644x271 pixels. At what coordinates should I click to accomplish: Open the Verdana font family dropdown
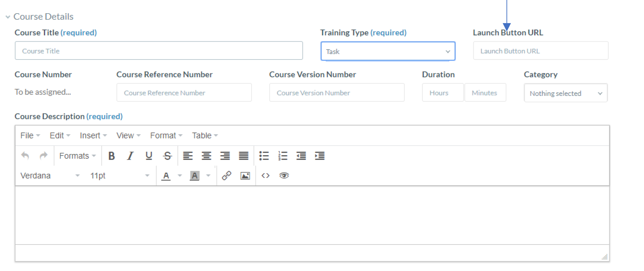coord(50,175)
